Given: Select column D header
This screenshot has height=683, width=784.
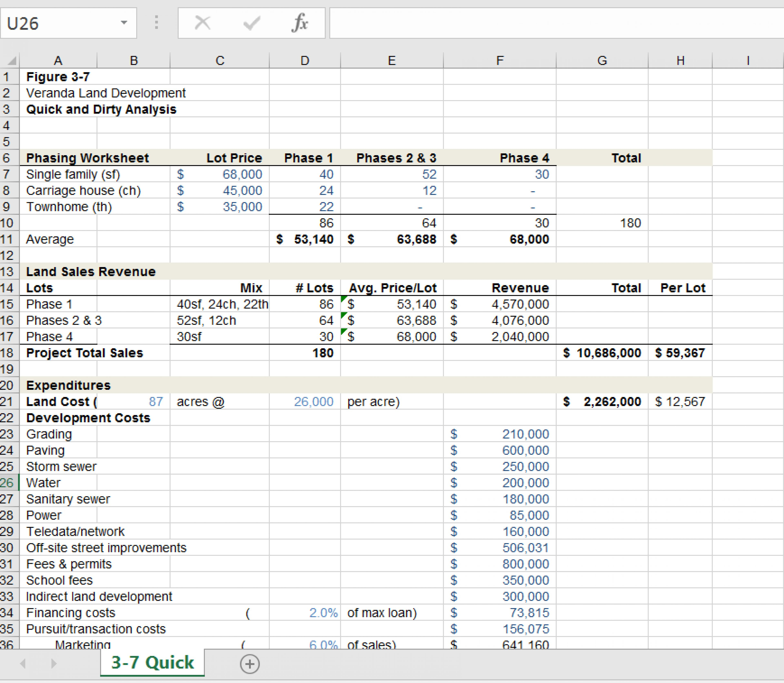Looking at the screenshot, I should (x=305, y=60).
